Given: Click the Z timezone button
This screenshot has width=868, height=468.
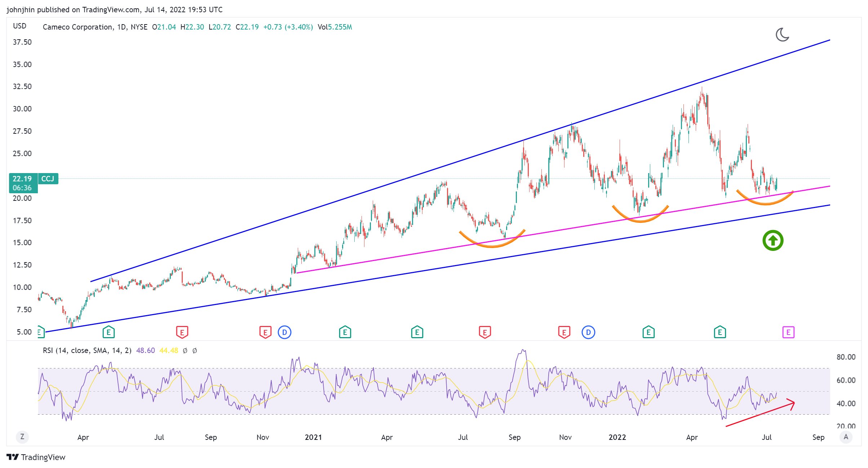Looking at the screenshot, I should 22,437.
